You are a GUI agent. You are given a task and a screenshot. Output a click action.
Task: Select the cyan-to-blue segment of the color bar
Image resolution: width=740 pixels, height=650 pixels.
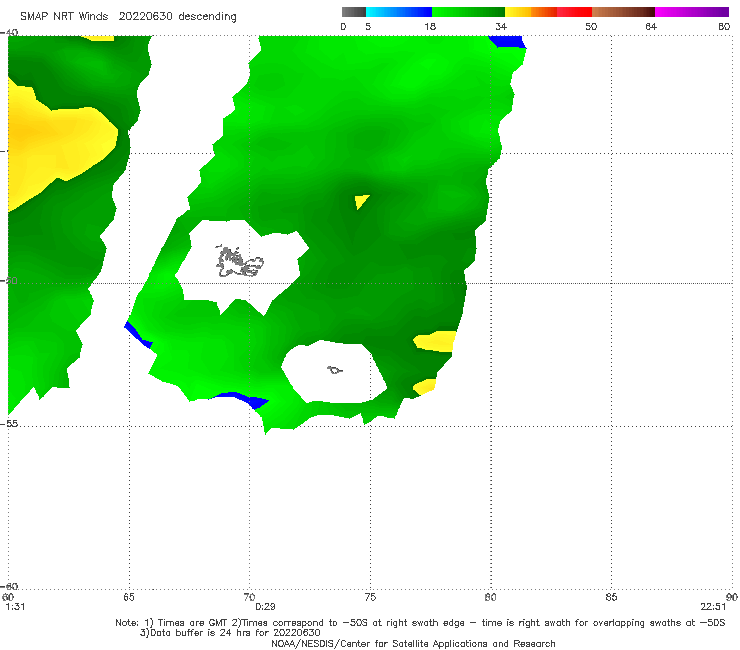(x=399, y=12)
